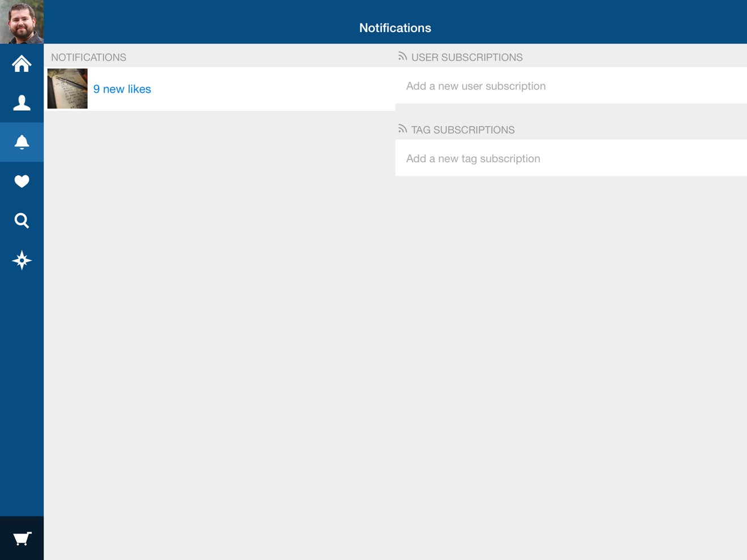This screenshot has height=560, width=747.
Task: Click the "Add a new tag subscription" field
Action: 571,158
